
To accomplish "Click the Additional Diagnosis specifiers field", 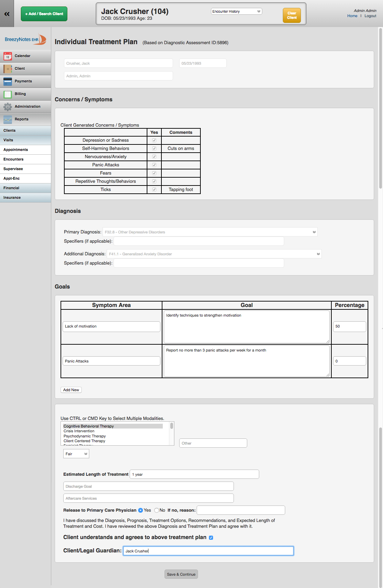I will pos(199,263).
